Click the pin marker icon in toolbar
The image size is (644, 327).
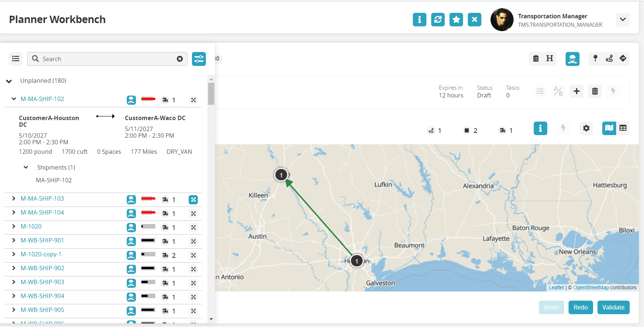coord(595,59)
